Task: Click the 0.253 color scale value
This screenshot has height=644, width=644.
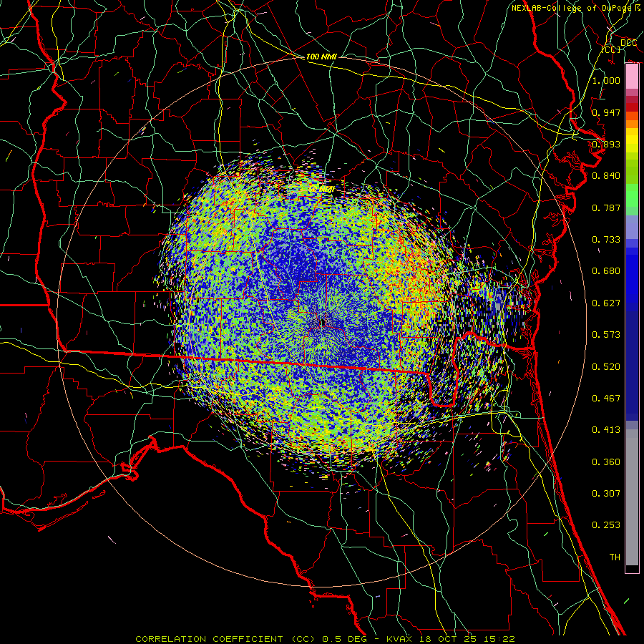Action: 606,525
